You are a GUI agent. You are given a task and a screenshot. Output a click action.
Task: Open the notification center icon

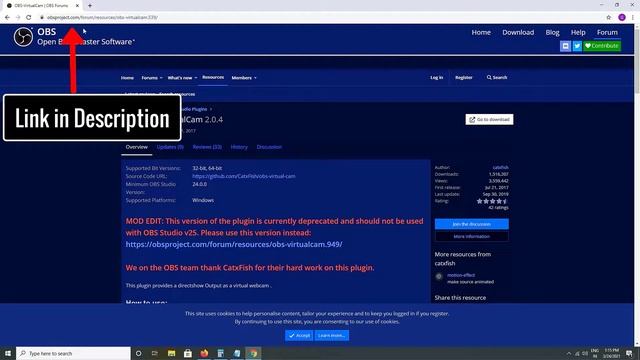629,353
